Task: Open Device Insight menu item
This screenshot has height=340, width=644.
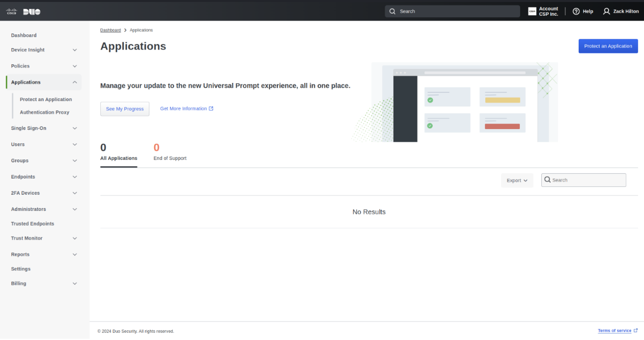Action: tap(28, 50)
